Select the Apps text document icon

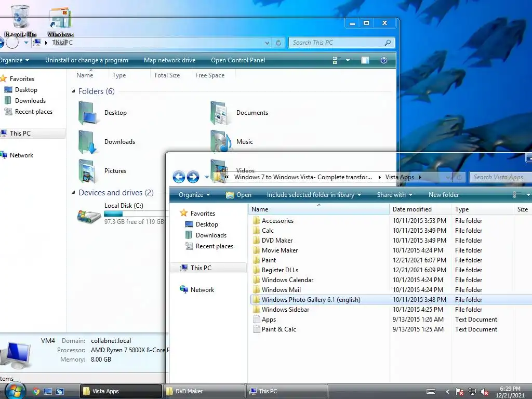point(257,320)
